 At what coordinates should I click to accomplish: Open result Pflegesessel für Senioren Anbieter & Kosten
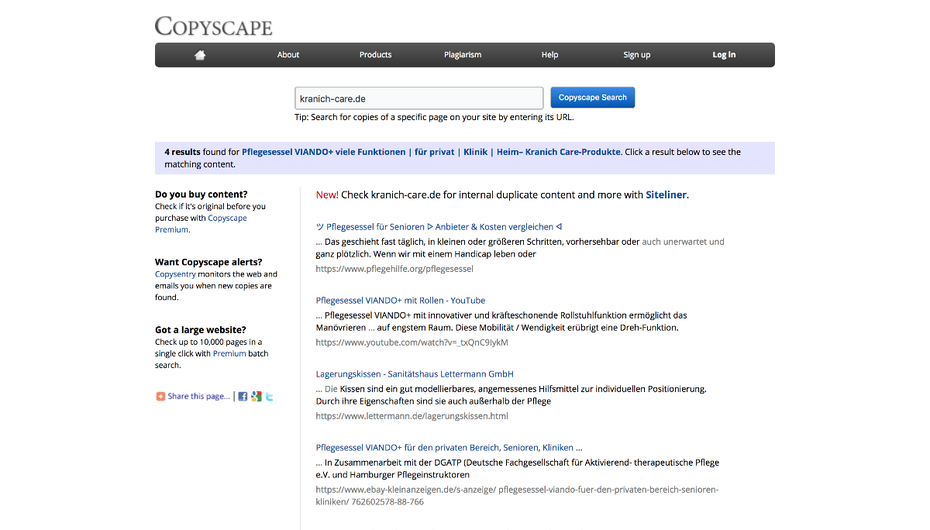[439, 226]
